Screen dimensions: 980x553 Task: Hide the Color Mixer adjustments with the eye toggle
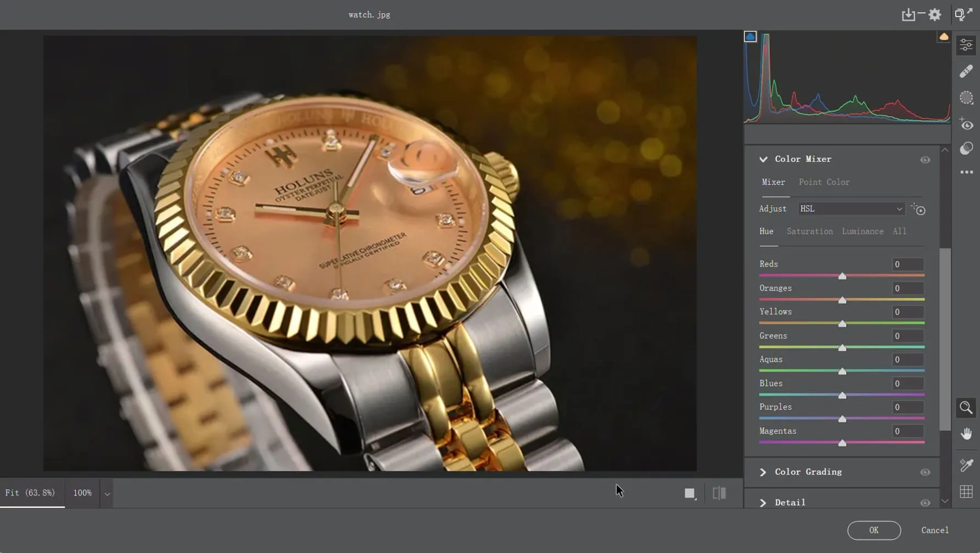coord(925,159)
